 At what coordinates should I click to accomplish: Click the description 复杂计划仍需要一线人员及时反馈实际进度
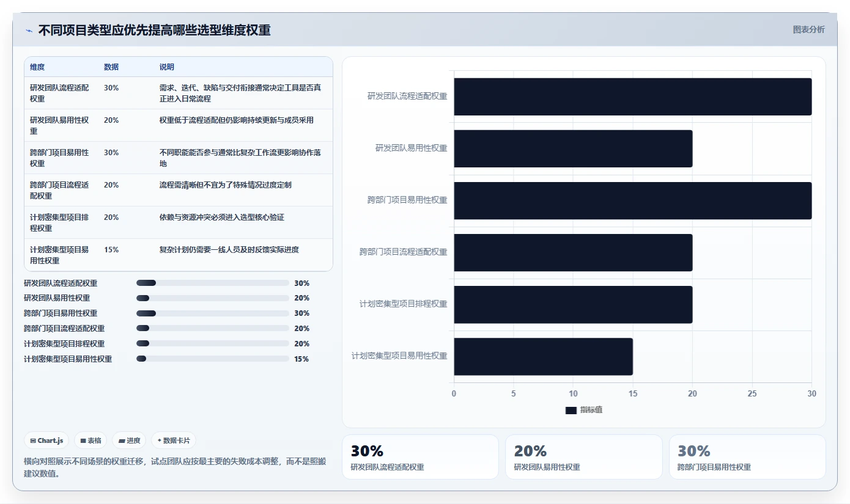pyautogui.click(x=229, y=249)
